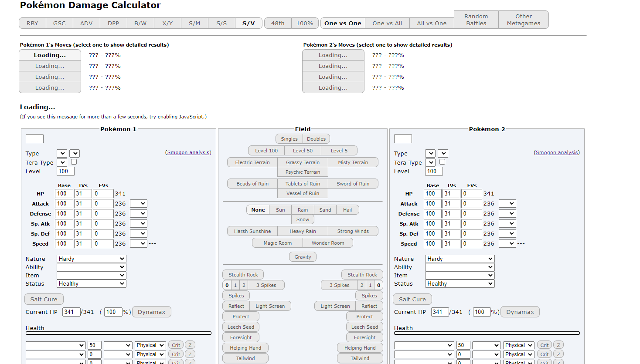Toggle Sword of Ruin
640x364 pixels.
tap(353, 184)
